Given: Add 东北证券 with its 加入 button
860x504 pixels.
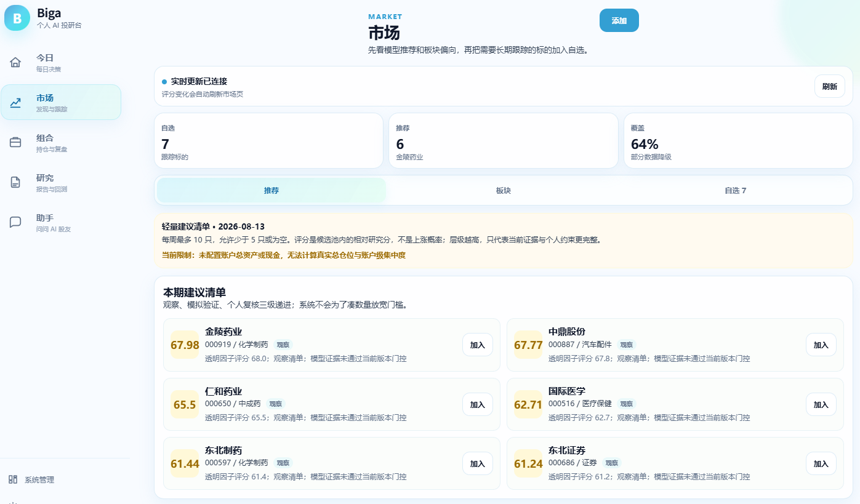Looking at the screenshot, I should tap(821, 463).
